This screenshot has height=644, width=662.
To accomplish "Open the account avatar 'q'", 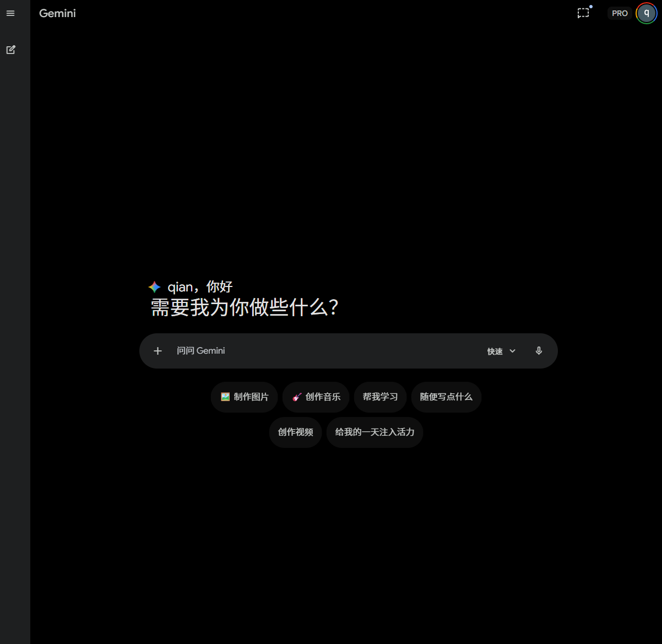I will tap(647, 13).
